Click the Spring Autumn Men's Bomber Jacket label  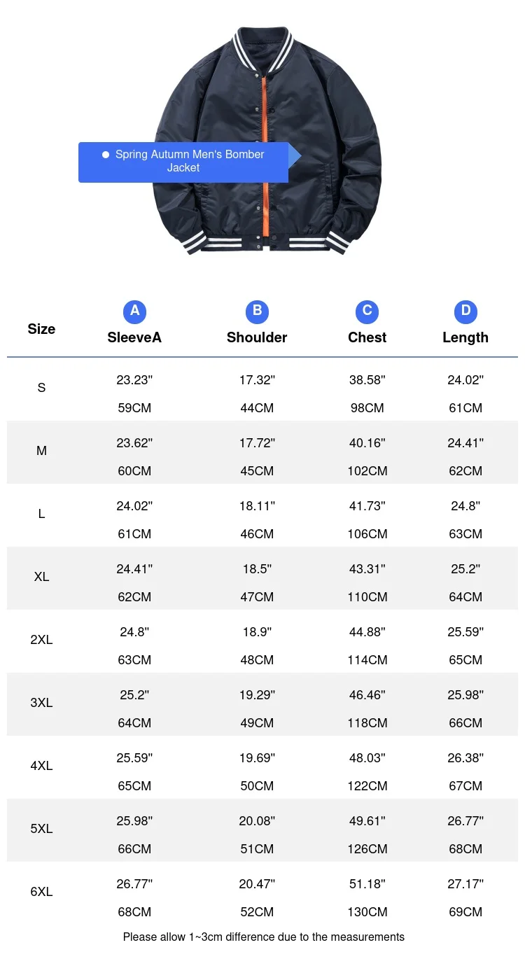[189, 161]
